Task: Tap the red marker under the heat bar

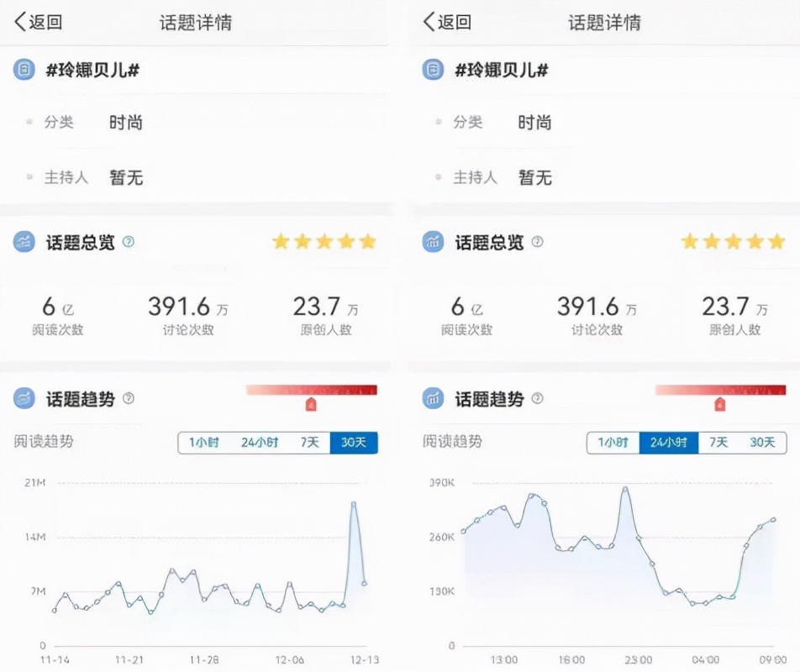Action: [x=311, y=404]
